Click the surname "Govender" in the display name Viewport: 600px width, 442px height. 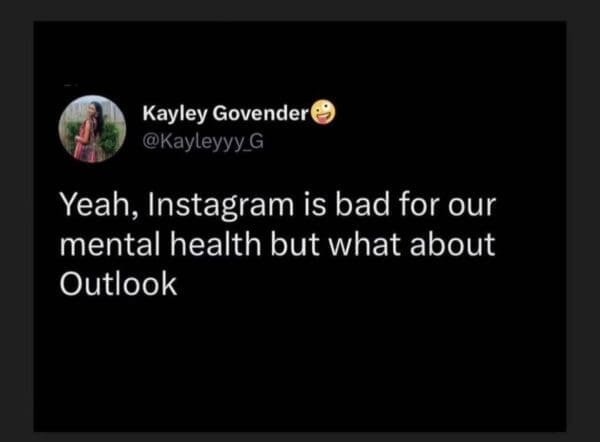[x=261, y=113]
